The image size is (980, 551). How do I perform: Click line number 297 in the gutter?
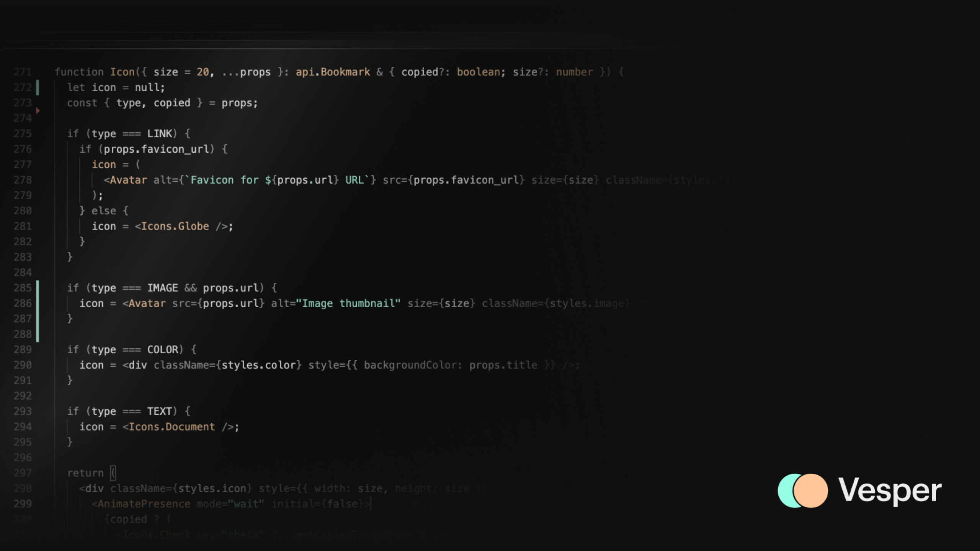[23, 473]
